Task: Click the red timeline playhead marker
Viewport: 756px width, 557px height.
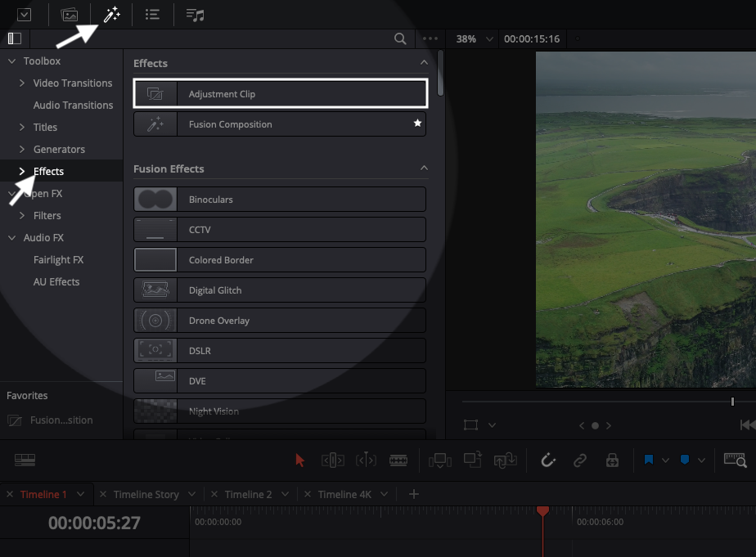Action: click(x=542, y=511)
